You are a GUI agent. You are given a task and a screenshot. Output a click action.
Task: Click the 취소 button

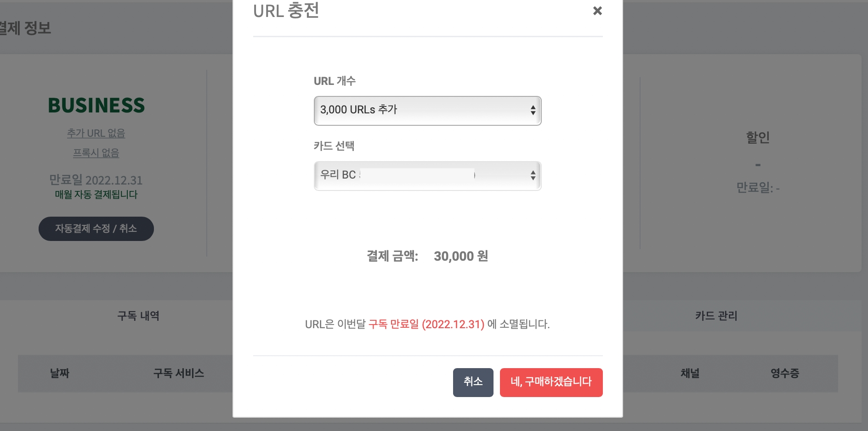473,382
